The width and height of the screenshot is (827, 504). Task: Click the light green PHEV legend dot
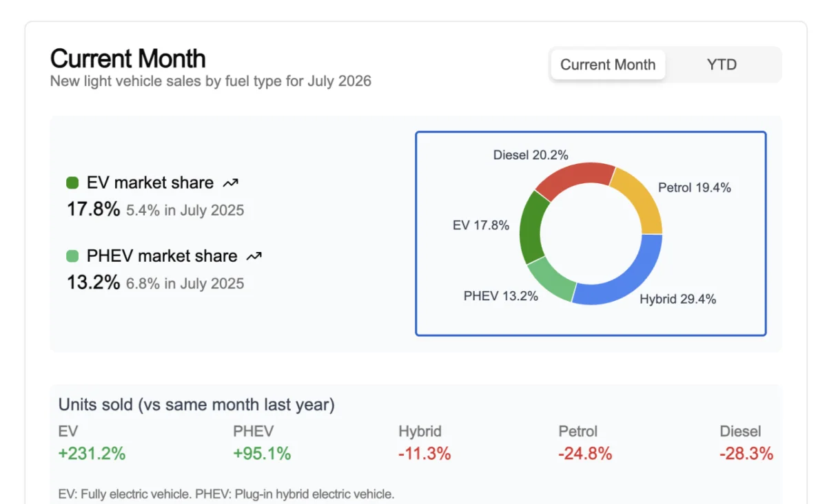pyautogui.click(x=73, y=256)
